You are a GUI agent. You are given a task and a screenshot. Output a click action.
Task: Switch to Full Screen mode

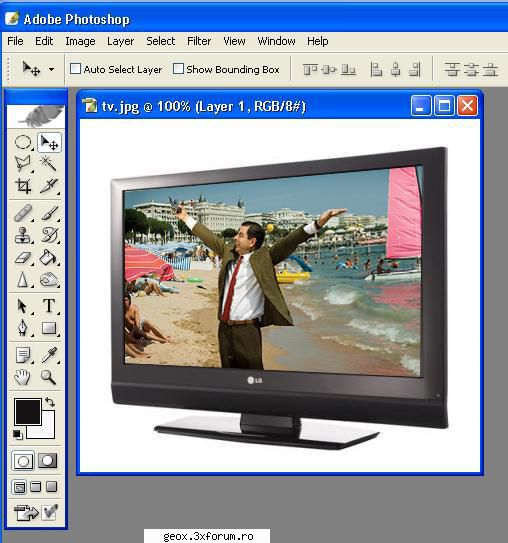[52, 487]
